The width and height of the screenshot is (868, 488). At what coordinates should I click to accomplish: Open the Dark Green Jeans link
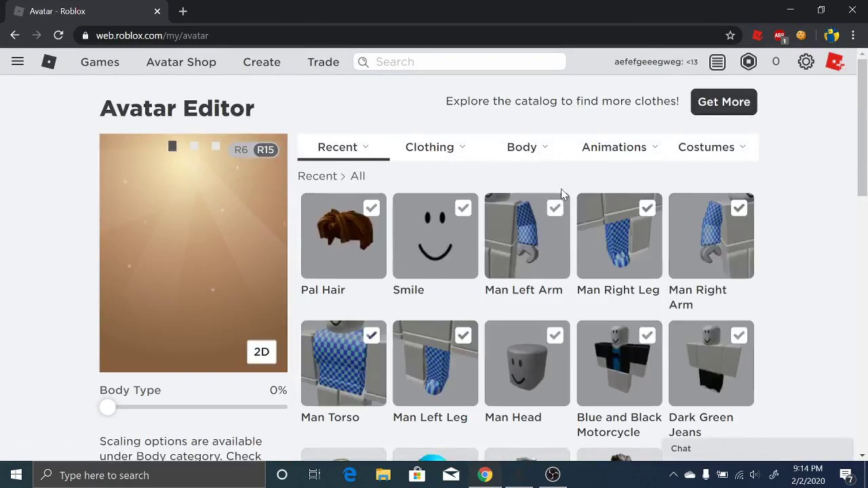coord(701,425)
